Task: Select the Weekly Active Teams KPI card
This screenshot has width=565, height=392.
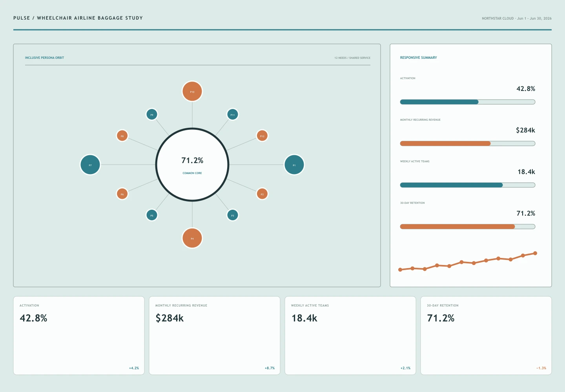Action: click(x=350, y=336)
